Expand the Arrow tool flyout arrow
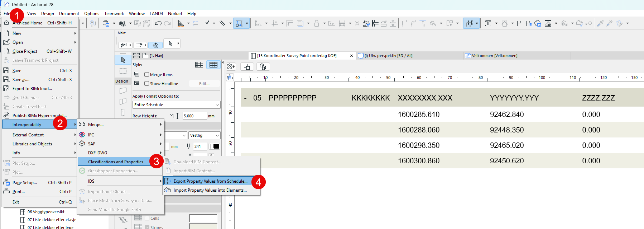The image size is (644, 229). click(x=178, y=43)
